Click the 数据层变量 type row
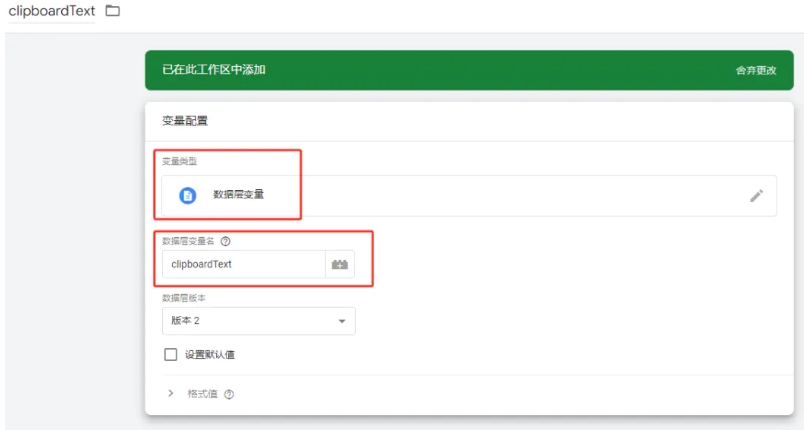The width and height of the screenshot is (804, 430). point(469,196)
